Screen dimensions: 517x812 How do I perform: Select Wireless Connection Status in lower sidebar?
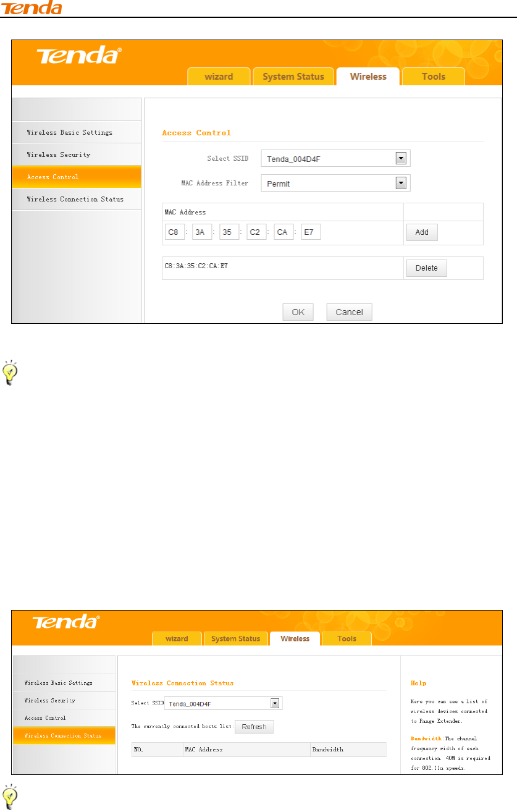[64, 735]
